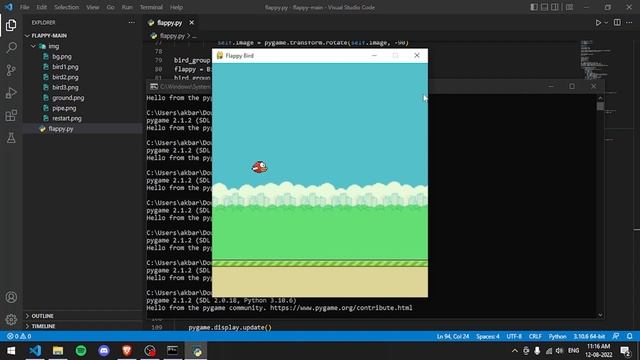640x360 pixels.
Task: Open editor More Actions ellipsis
Action: pos(629,23)
